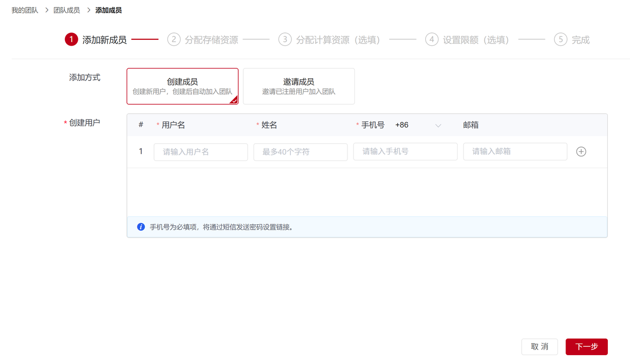Click the blue info icon in the notice bar
Image resolution: width=630 pixels, height=364 pixels.
141,227
